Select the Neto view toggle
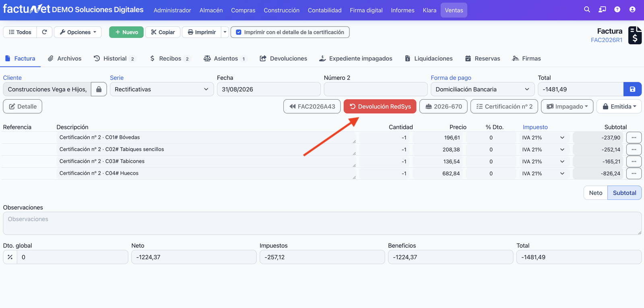 click(x=596, y=193)
